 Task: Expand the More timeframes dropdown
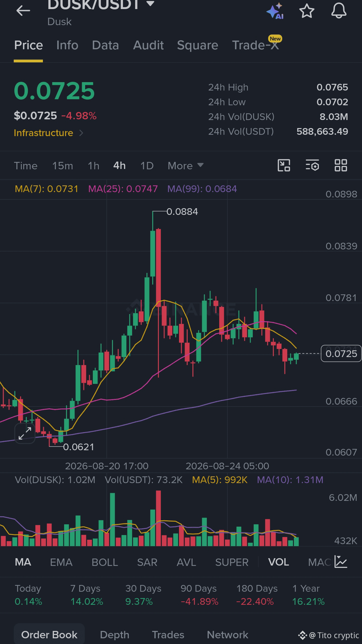(186, 166)
